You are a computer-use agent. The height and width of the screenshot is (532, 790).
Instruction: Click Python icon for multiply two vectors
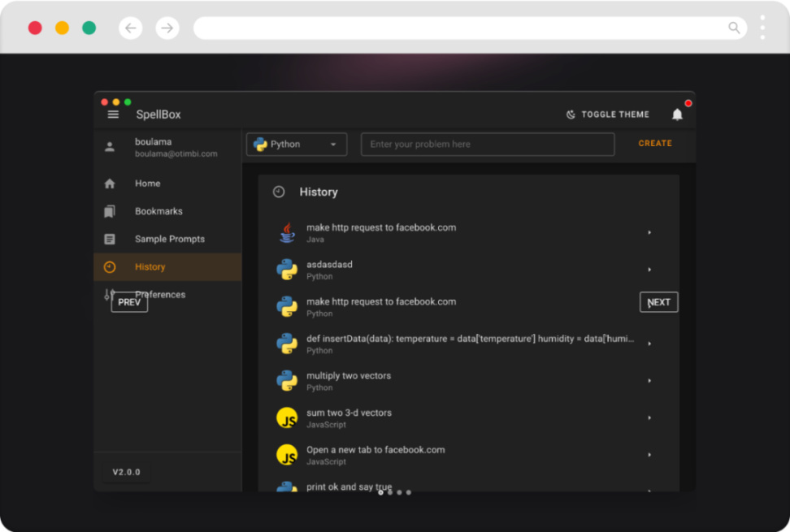click(287, 380)
